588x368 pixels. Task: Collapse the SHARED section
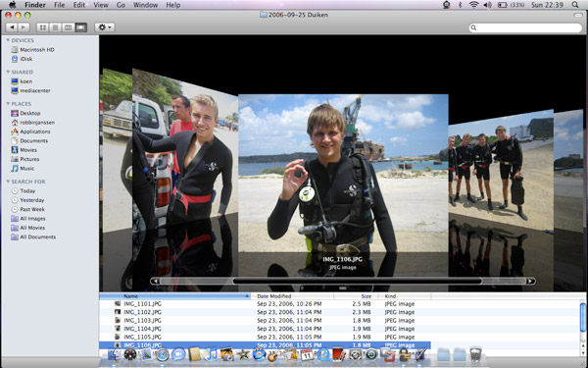click(8, 72)
